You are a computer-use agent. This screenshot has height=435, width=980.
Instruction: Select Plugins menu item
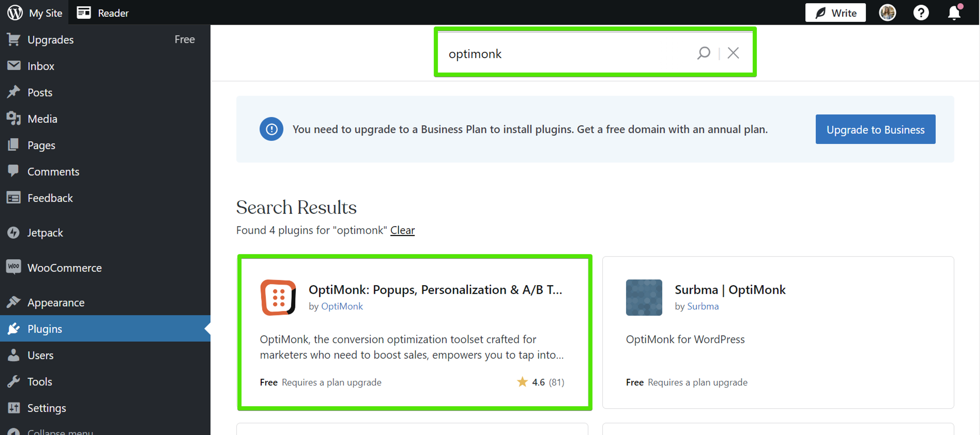105,328
